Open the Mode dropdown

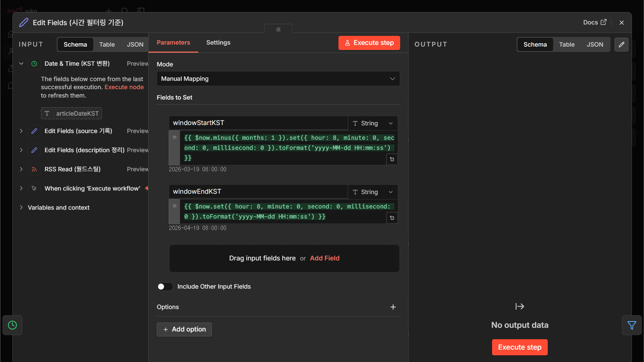(x=278, y=79)
